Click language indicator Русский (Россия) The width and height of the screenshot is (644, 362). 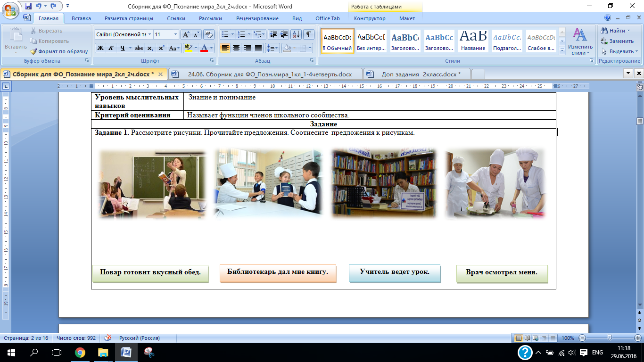(x=139, y=338)
